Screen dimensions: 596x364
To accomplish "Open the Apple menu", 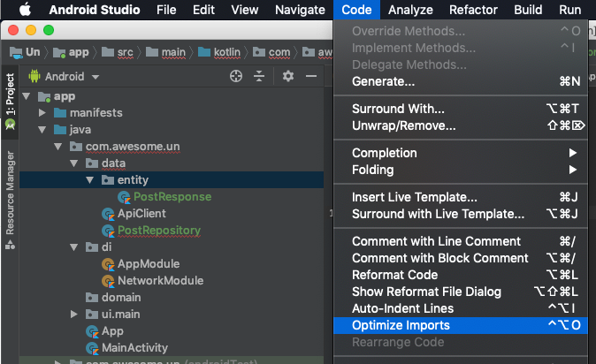I will coord(25,10).
